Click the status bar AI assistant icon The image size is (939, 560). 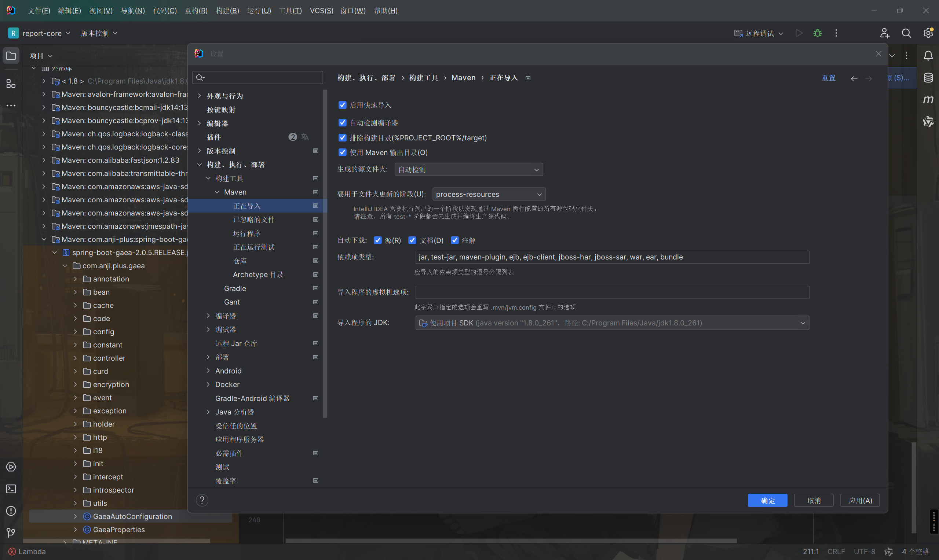point(888,552)
